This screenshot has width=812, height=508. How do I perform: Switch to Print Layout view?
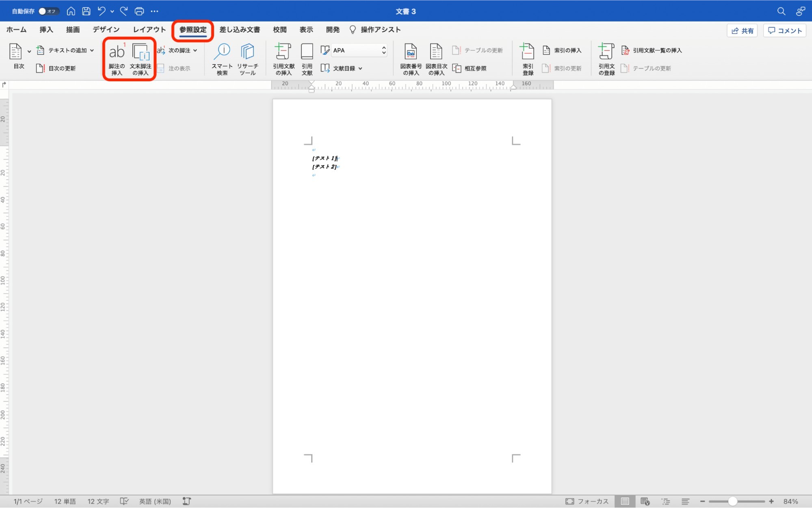click(625, 501)
